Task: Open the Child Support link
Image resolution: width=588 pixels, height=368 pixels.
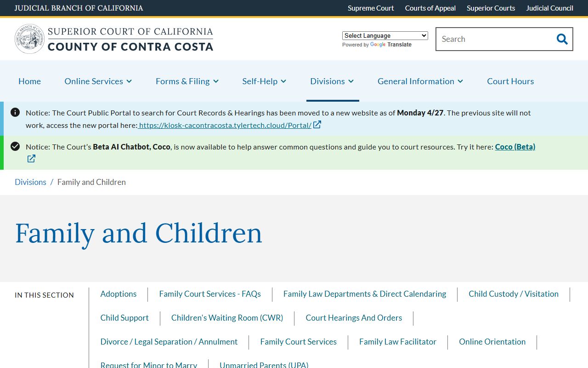Action: 124,318
